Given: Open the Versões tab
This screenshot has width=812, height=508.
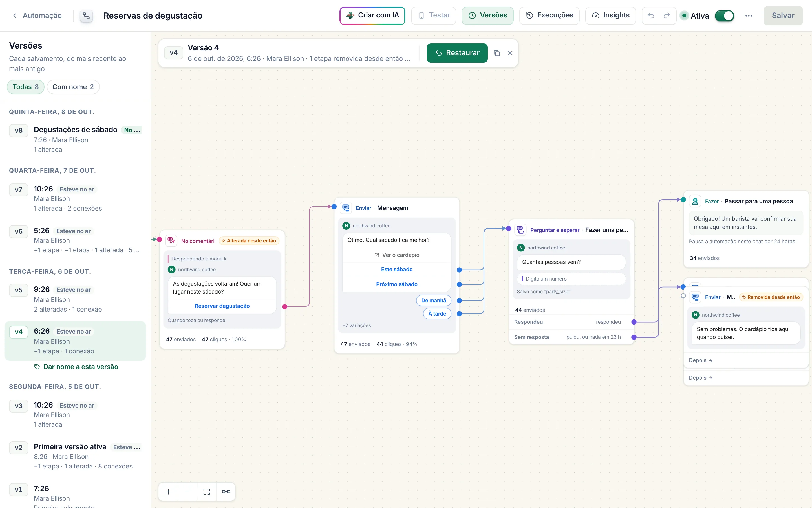Looking at the screenshot, I should (x=487, y=16).
